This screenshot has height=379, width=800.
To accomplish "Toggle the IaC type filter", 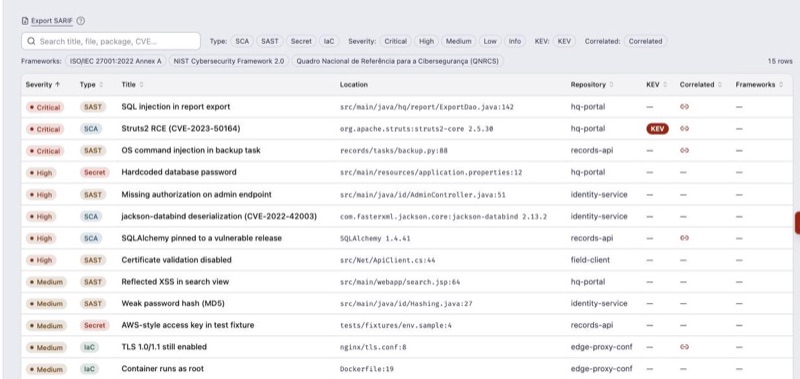I will 329,41.
